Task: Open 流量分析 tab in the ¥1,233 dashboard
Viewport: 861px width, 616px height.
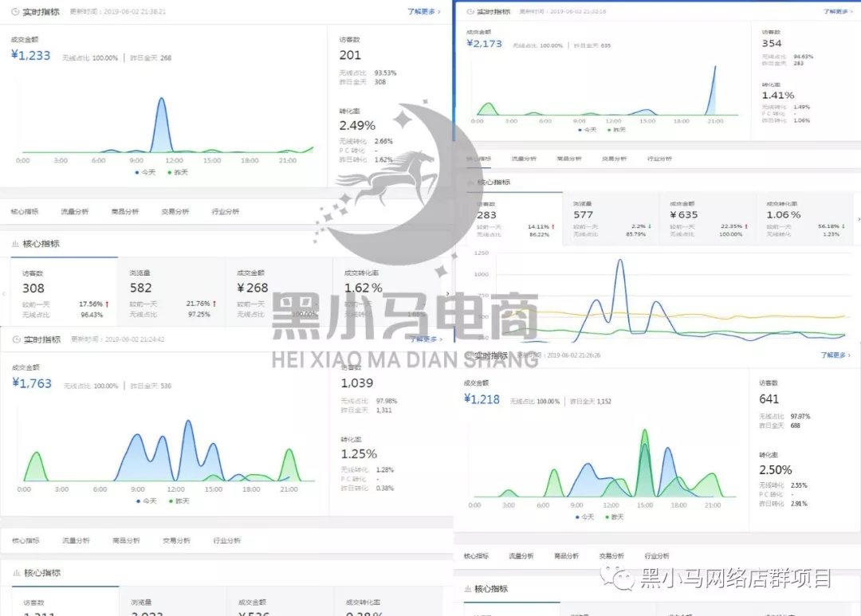Action: click(x=75, y=211)
